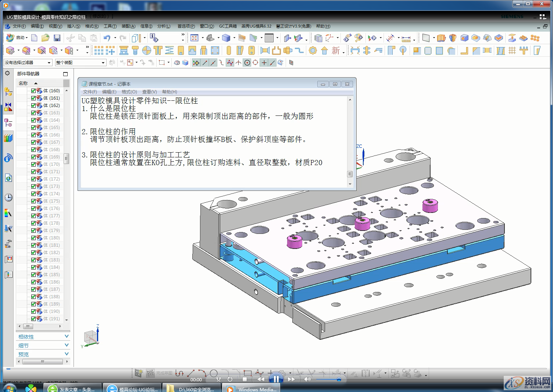The image size is (553, 392).
Task: Click the New file blank page icon
Action: 34,38
